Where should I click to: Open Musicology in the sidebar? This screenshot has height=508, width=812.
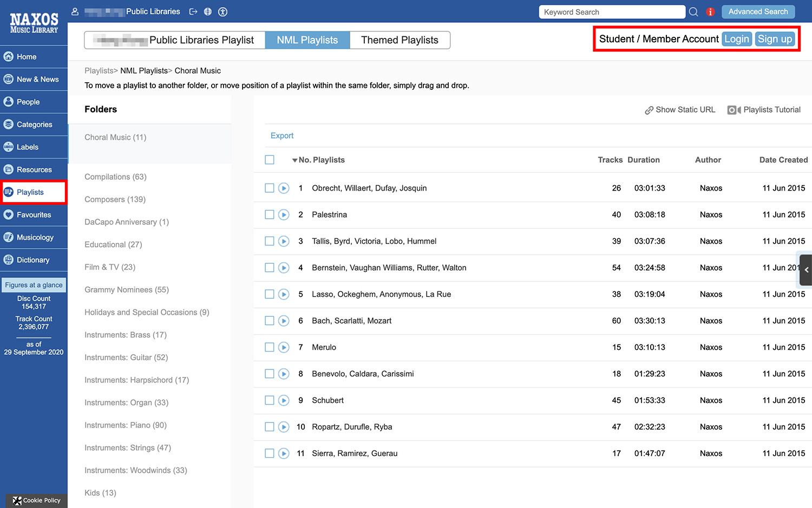tap(35, 237)
